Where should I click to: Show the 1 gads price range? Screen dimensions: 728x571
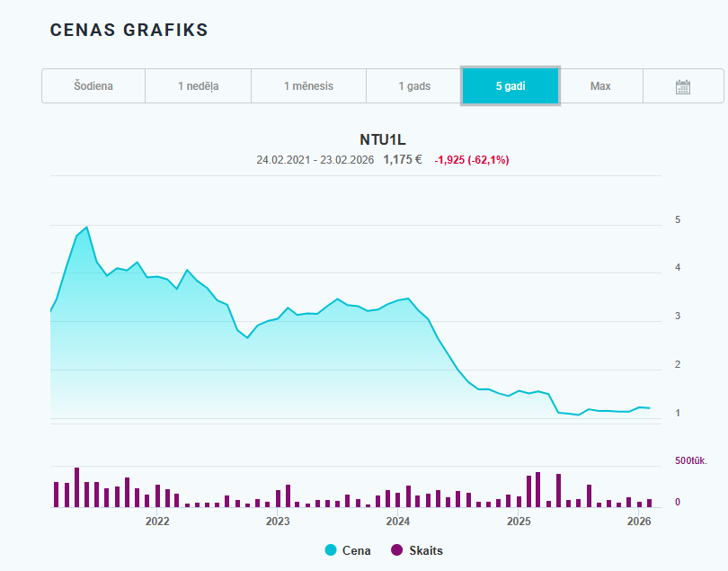(x=414, y=86)
